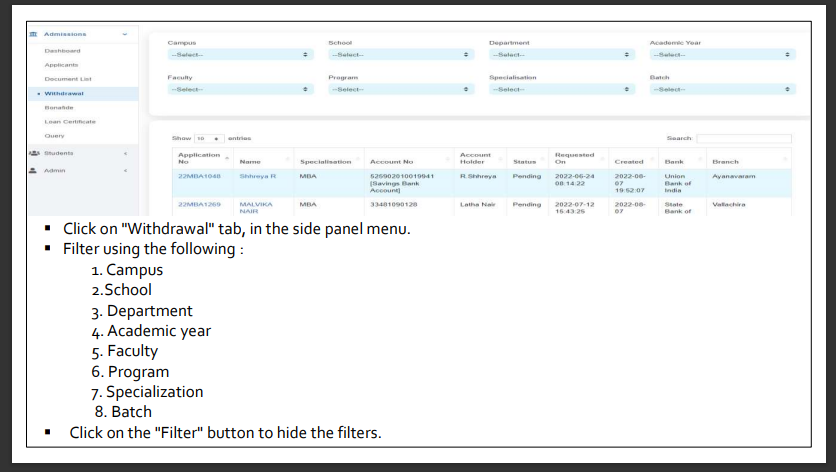The image size is (836, 472).
Task: Open the Batch dropdown
Action: (x=722, y=89)
